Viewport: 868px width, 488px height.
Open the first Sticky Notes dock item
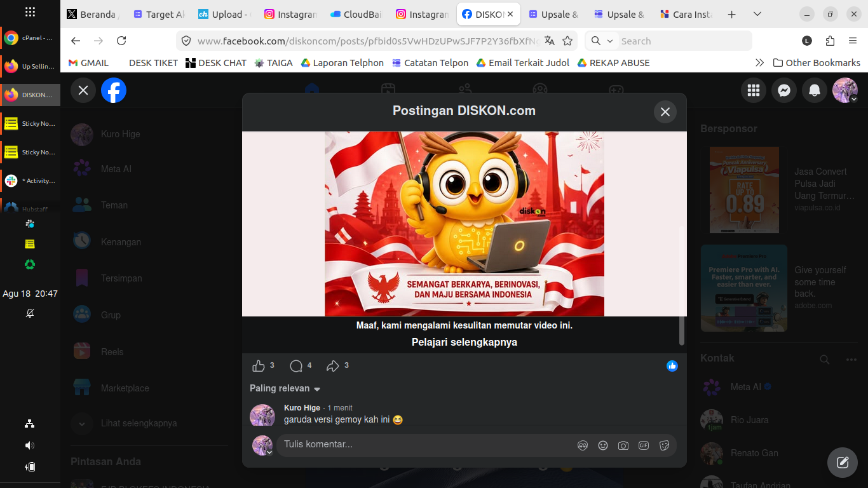click(31, 124)
